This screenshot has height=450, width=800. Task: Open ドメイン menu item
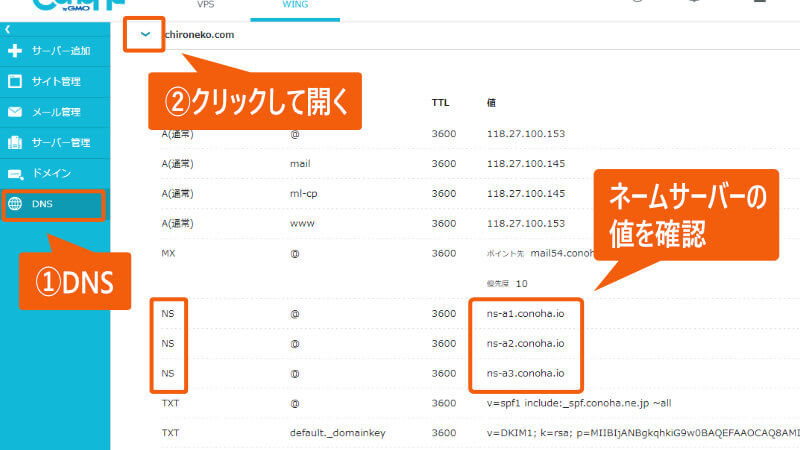coord(55,173)
